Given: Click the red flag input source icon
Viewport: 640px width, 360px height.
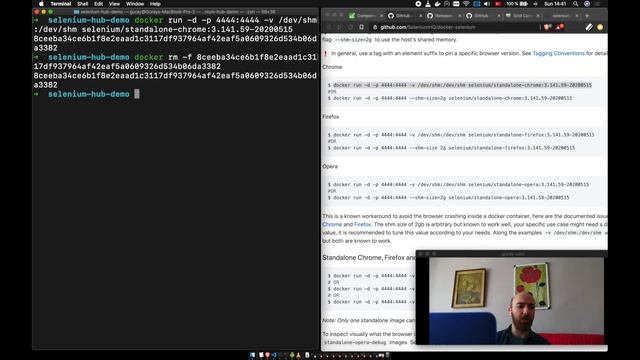Looking at the screenshot, I should pyautogui.click(x=498, y=4).
